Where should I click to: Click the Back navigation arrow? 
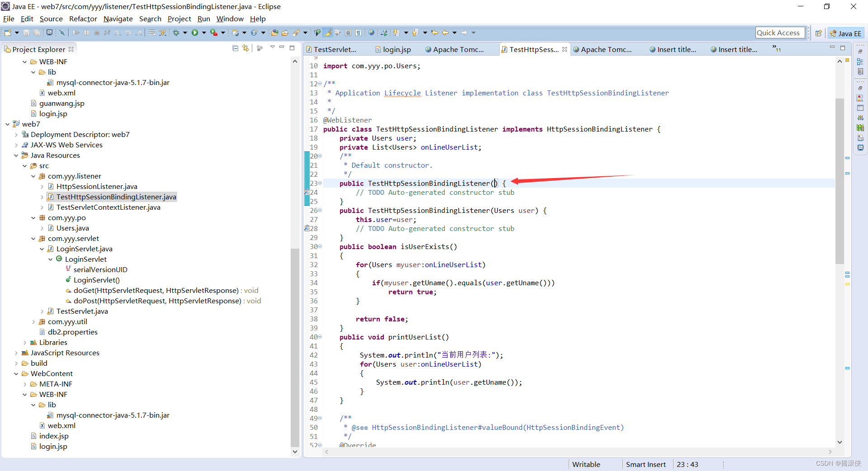445,33
